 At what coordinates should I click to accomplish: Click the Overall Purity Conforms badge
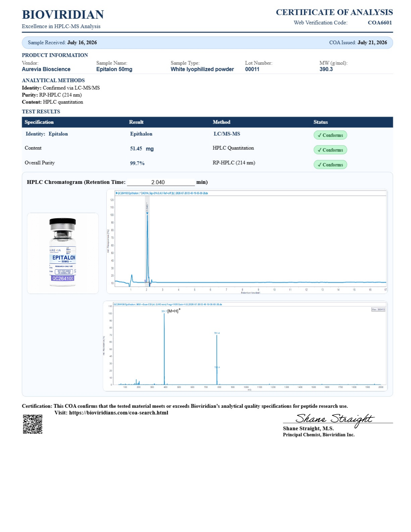[x=330, y=165]
